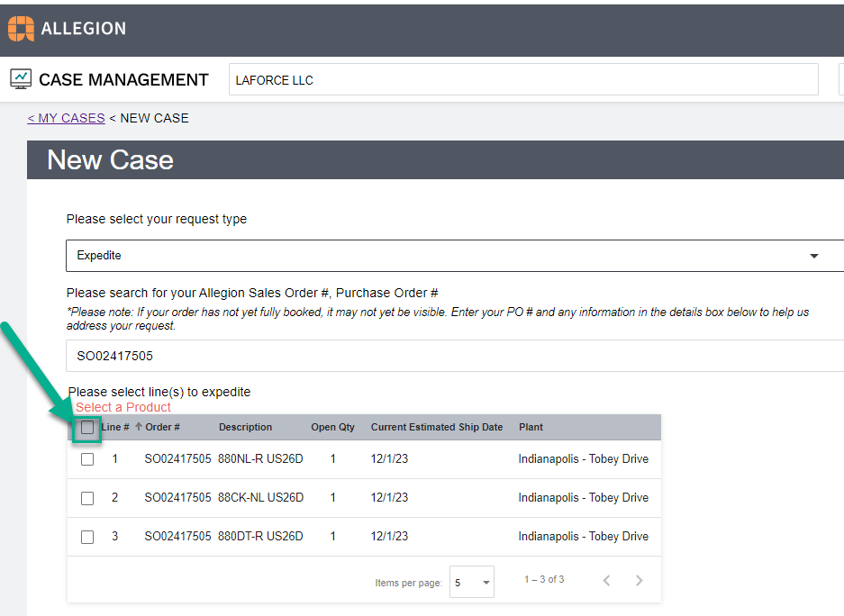Expand the Items per page dropdown

(473, 583)
